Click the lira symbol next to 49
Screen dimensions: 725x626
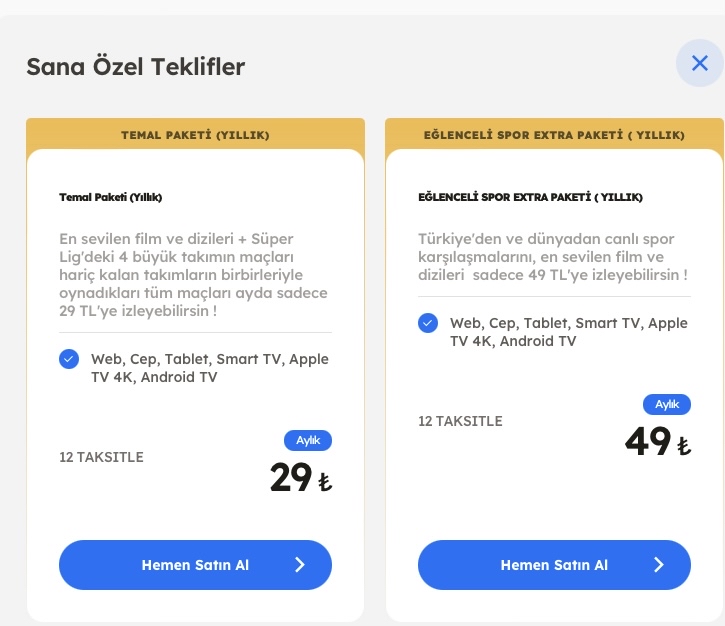(684, 446)
